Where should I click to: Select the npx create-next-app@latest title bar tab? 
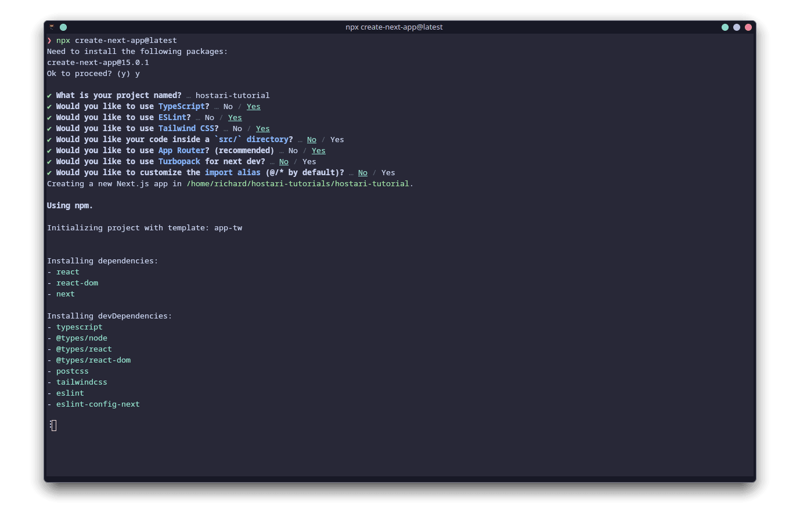point(394,27)
